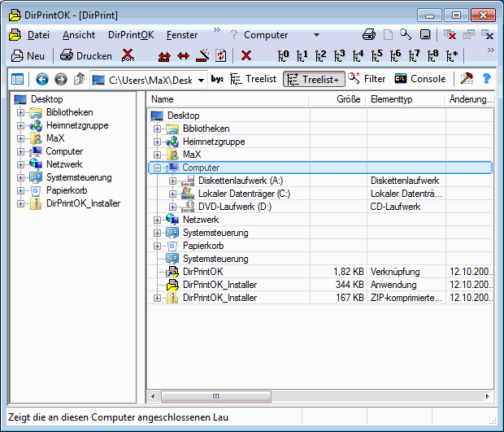This screenshot has width=504, height=432.
Task: Expand tree to level 4 icon
Action: [358, 55]
